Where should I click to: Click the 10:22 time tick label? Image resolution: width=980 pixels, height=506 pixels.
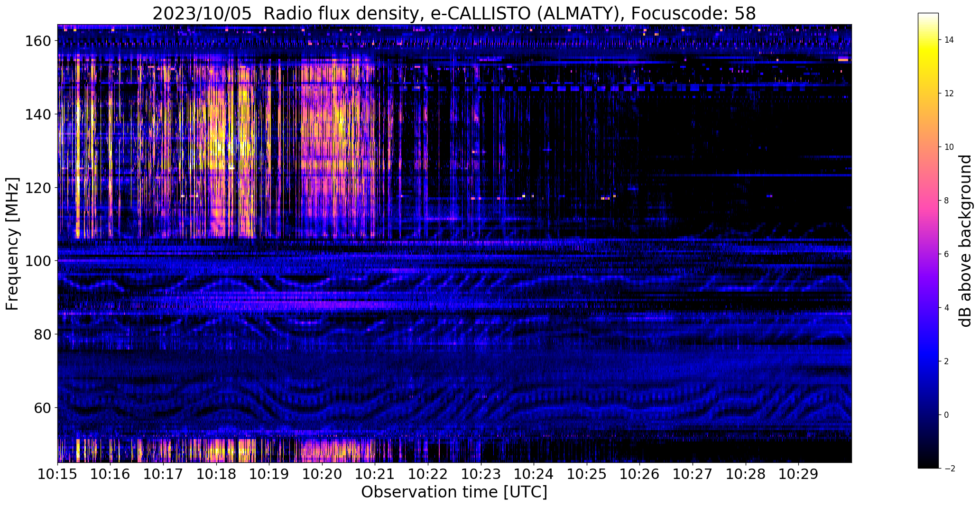tap(428, 474)
